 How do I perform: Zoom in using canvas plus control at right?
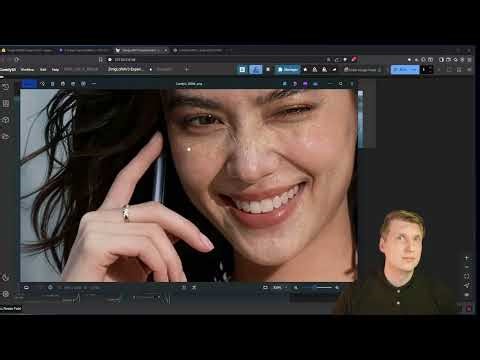pos(467,258)
